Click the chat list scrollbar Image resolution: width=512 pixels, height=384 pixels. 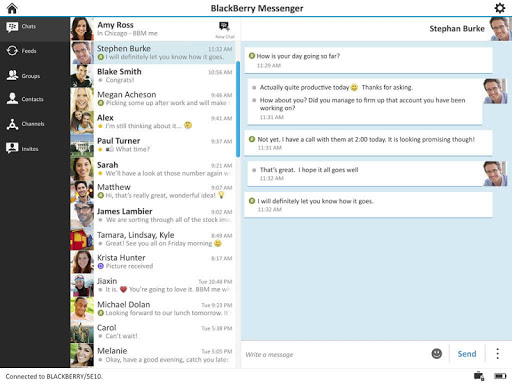[238, 109]
